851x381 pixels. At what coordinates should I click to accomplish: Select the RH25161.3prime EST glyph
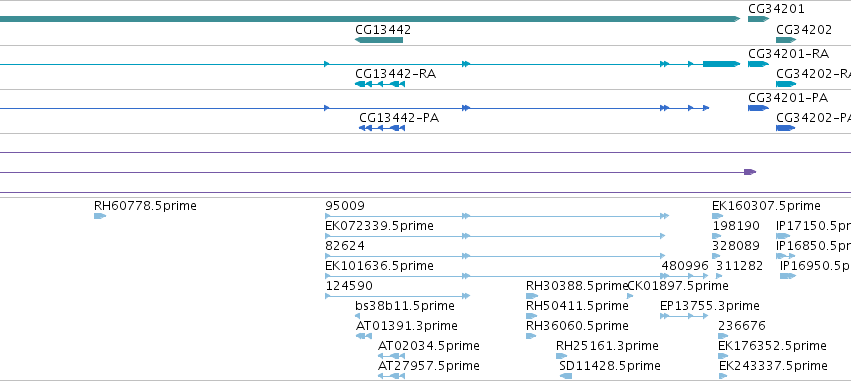click(x=562, y=356)
